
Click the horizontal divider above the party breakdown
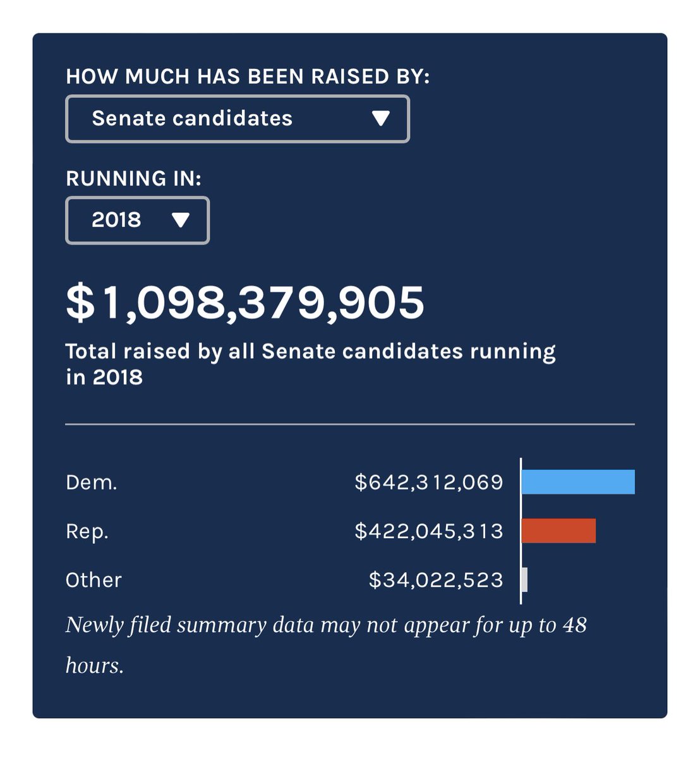[x=350, y=424]
